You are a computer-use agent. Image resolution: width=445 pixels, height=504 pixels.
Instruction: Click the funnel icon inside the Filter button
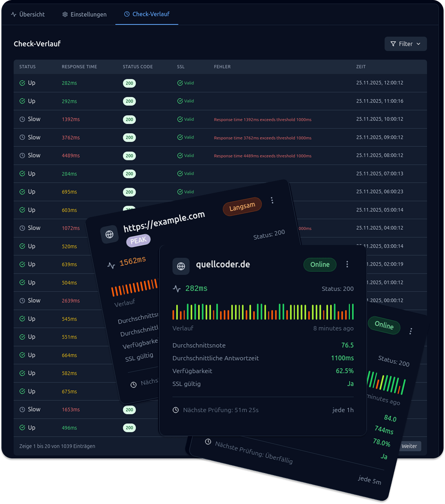pos(393,44)
